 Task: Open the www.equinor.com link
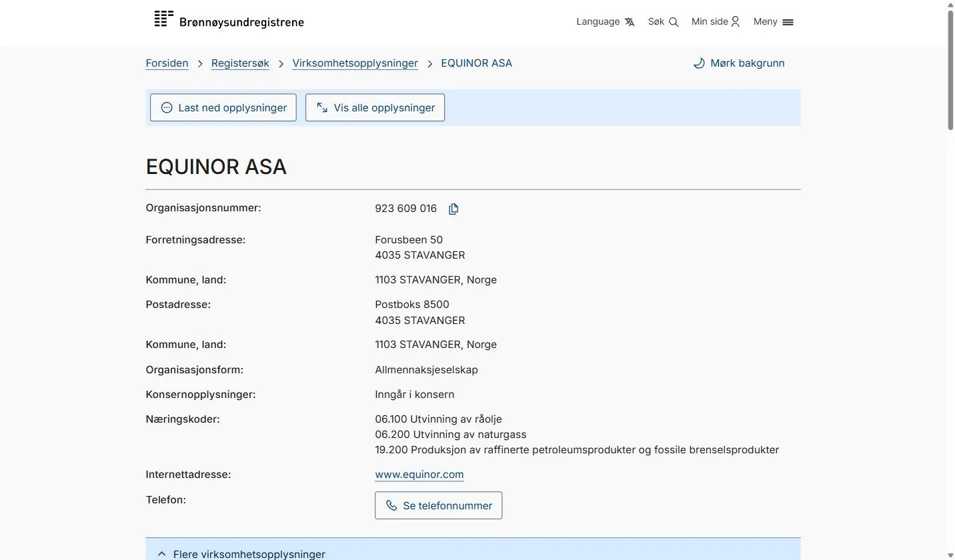point(419,475)
